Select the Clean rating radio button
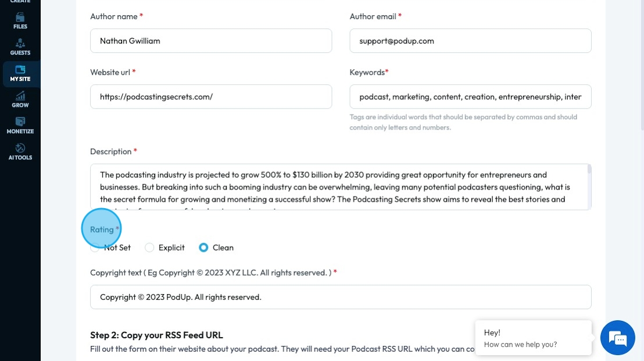Viewport: 644px width, 361px height. 203,248
